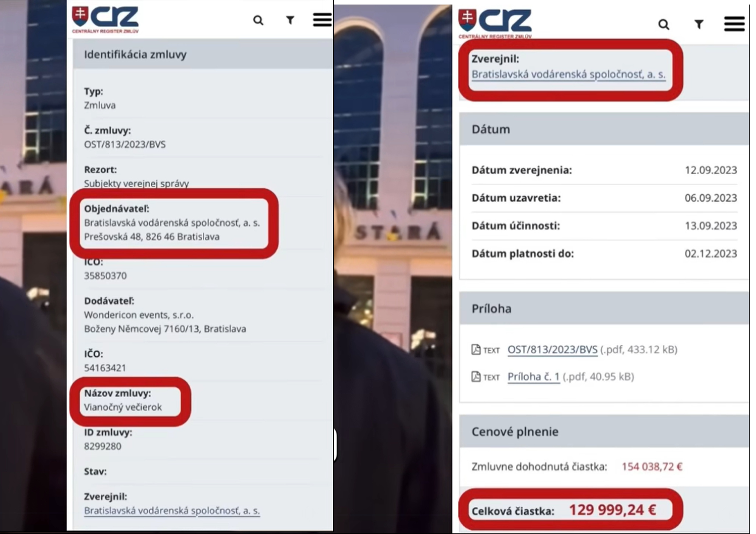This screenshot has width=756, height=534.
Task: Click the CRZ logo in left panel
Action: pos(105,20)
